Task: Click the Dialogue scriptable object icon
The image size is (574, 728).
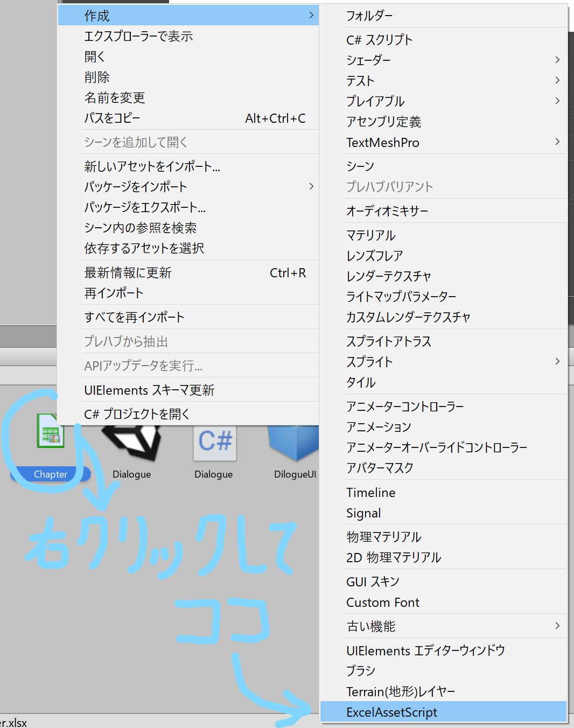Action: click(131, 442)
